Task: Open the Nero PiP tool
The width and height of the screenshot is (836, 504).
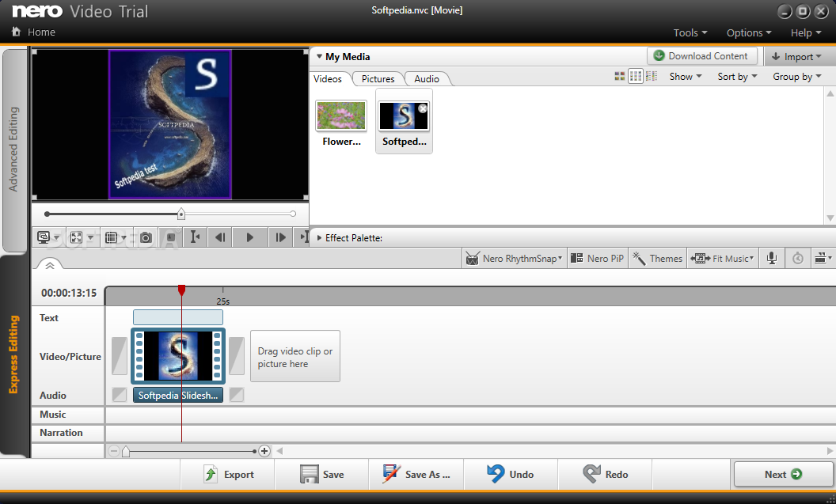Action: [x=597, y=259]
